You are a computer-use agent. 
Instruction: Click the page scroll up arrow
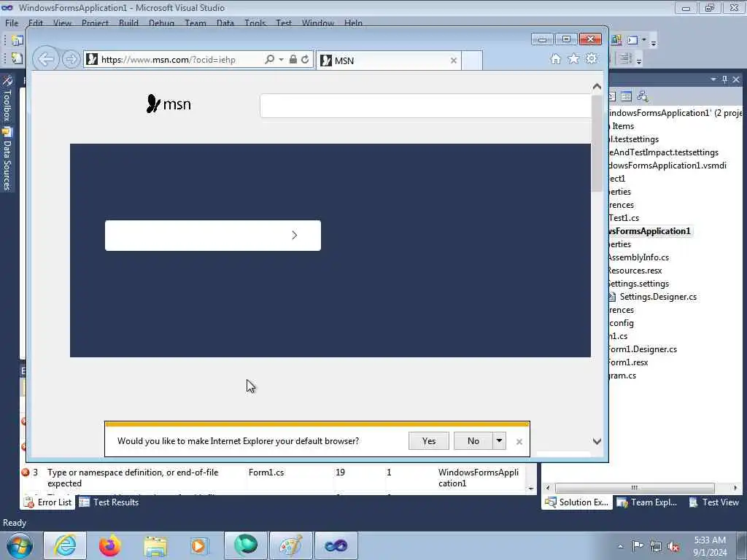597,87
